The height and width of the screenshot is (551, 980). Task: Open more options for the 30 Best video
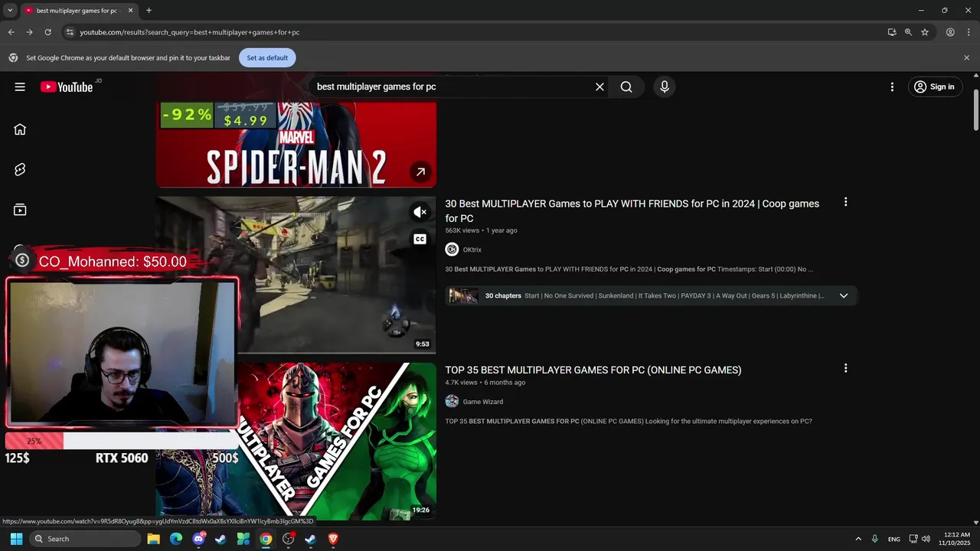(x=845, y=202)
